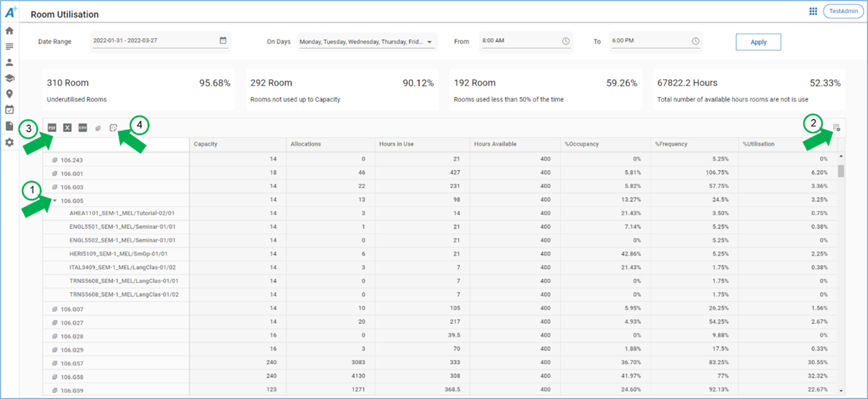
Task: Open the From time clock icon
Action: click(566, 41)
